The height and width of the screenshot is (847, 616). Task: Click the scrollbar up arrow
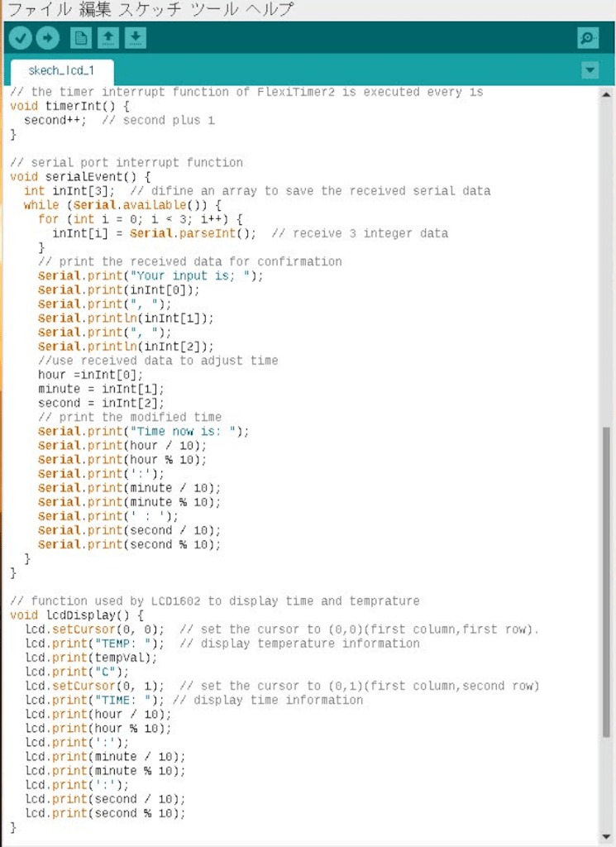pyautogui.click(x=606, y=93)
